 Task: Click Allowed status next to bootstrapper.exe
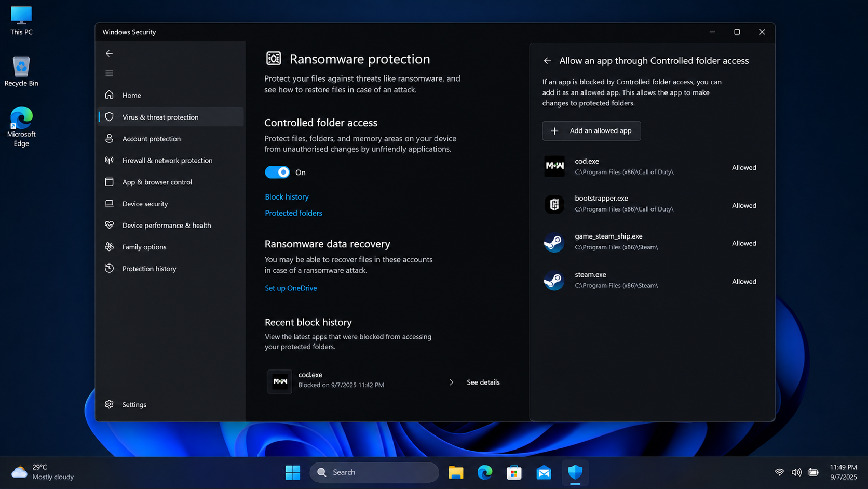744,205
